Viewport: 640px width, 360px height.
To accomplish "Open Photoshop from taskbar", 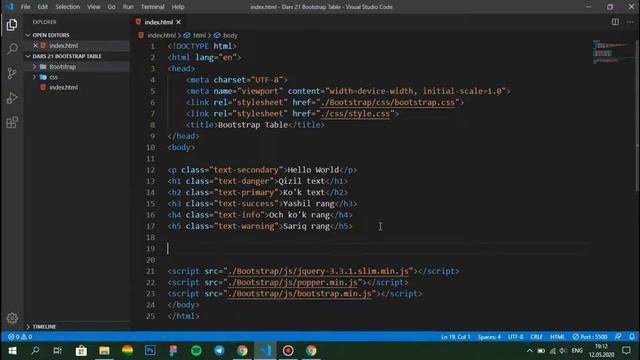I will tap(150, 351).
